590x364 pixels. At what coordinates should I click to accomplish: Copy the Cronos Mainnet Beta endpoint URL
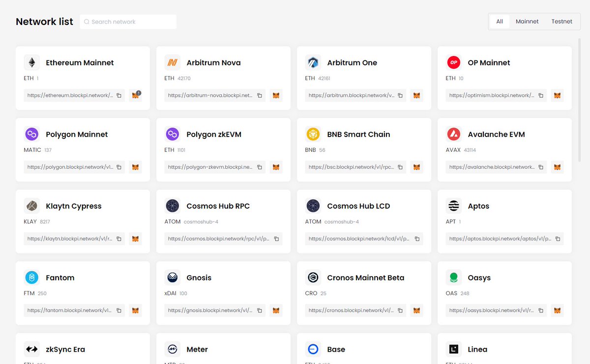[400, 310]
